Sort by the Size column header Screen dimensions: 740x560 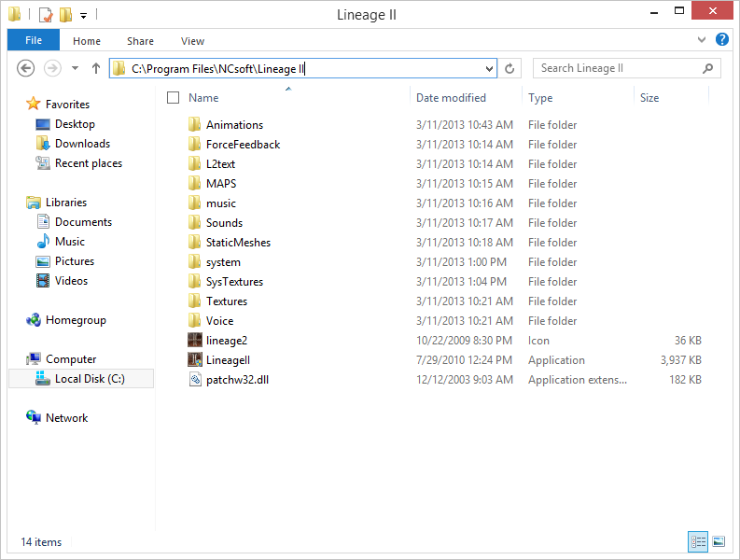pyautogui.click(x=649, y=98)
